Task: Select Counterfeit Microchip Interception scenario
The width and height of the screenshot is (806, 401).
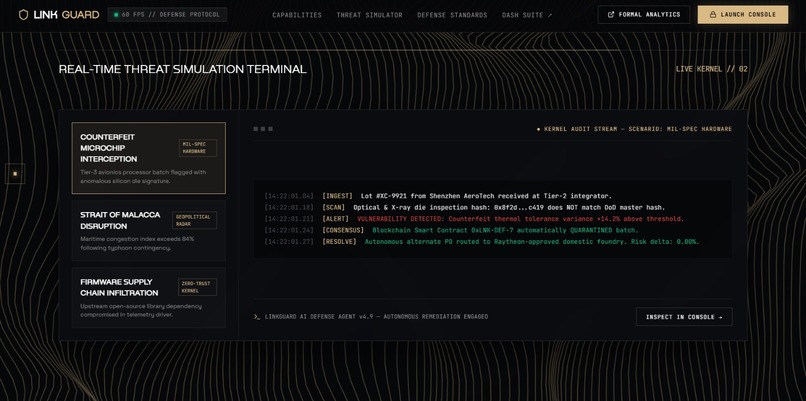Action: (149, 158)
